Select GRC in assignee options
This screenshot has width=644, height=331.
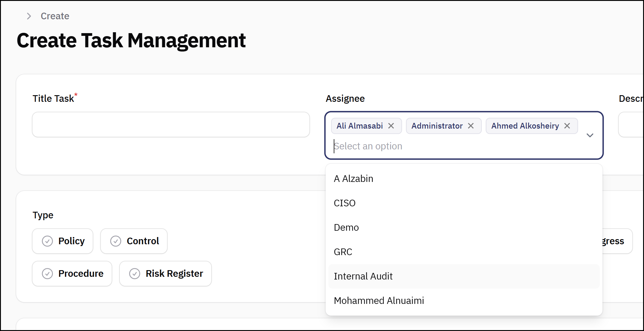tap(464, 252)
